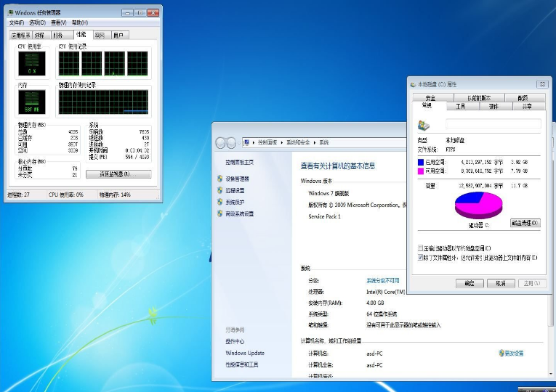Click the magenta 可用空间 color swatch
This screenshot has height=392, width=556.
tap(421, 171)
